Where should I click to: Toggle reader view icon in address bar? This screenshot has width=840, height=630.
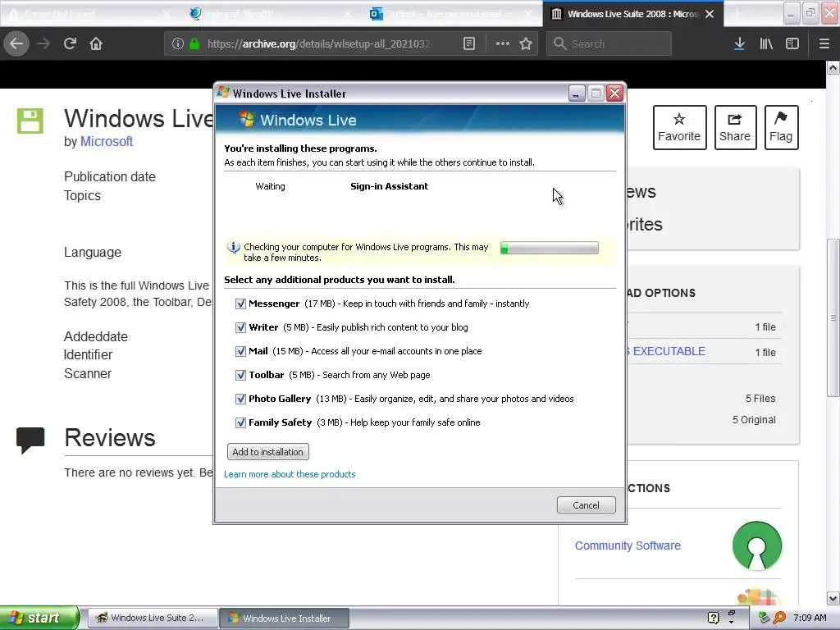click(x=468, y=43)
